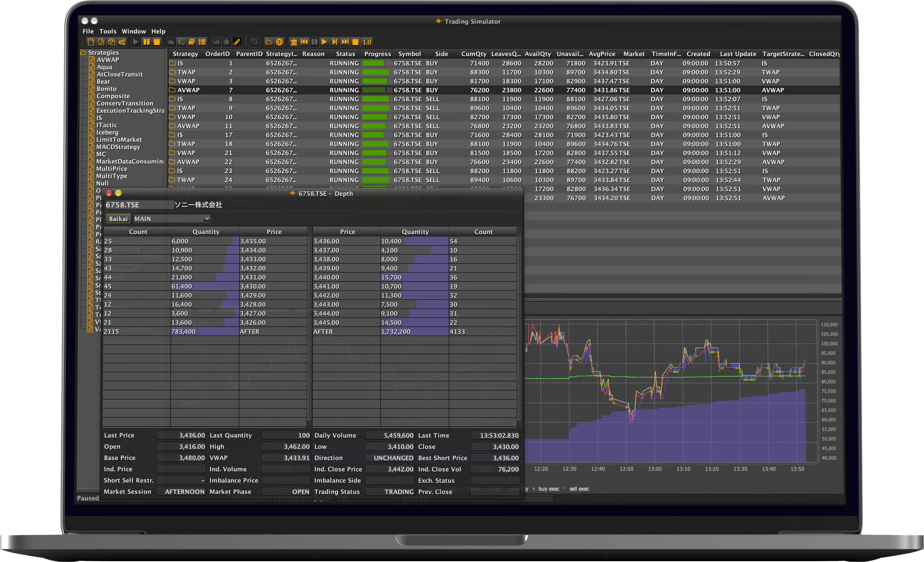Click the globe icon in toolbar
The image size is (924, 562).
[279, 42]
